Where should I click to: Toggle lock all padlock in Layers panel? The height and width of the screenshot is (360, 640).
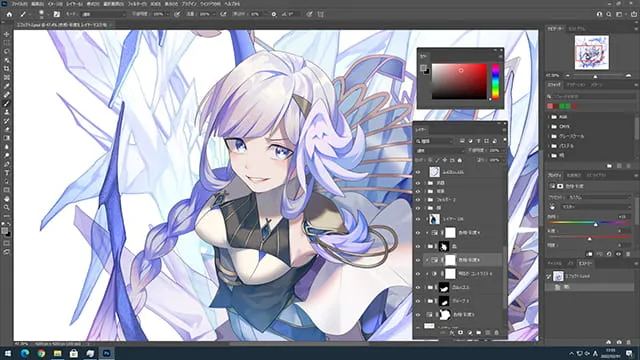click(x=460, y=160)
